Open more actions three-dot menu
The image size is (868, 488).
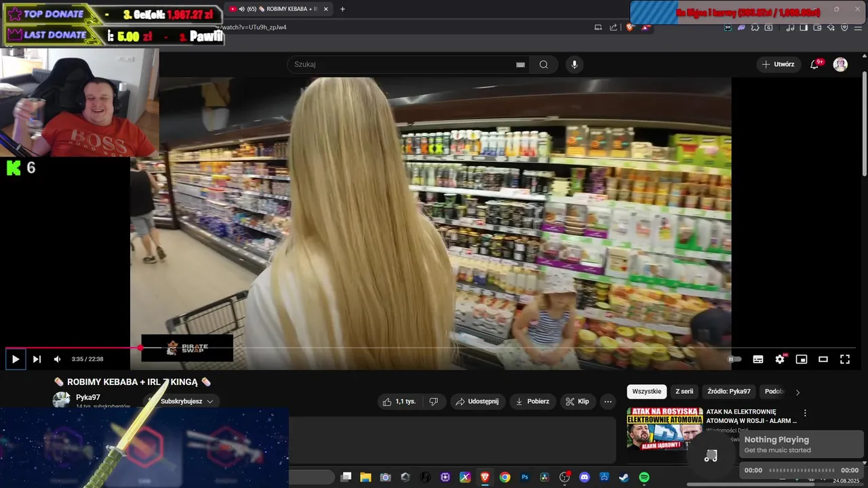click(x=608, y=401)
